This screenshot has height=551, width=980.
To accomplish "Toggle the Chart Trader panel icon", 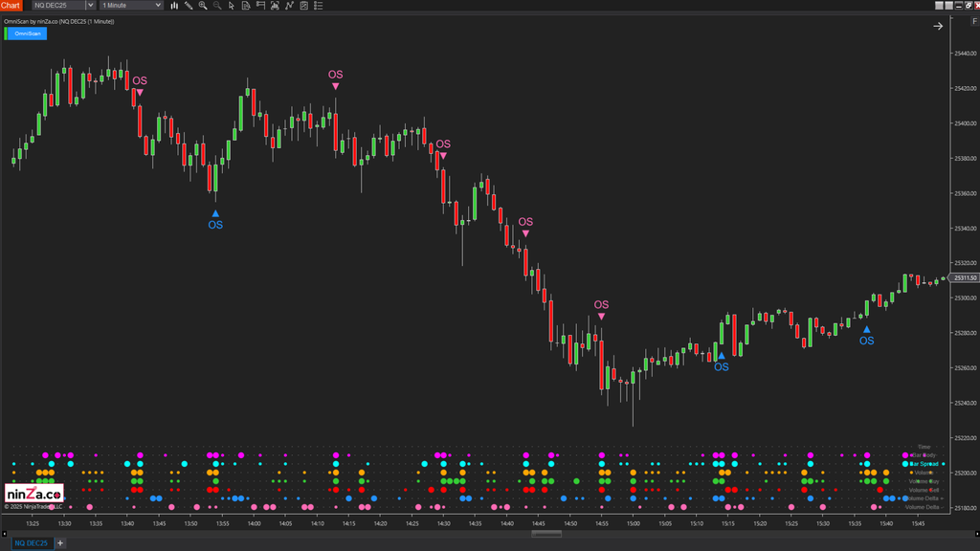I will tap(258, 5).
